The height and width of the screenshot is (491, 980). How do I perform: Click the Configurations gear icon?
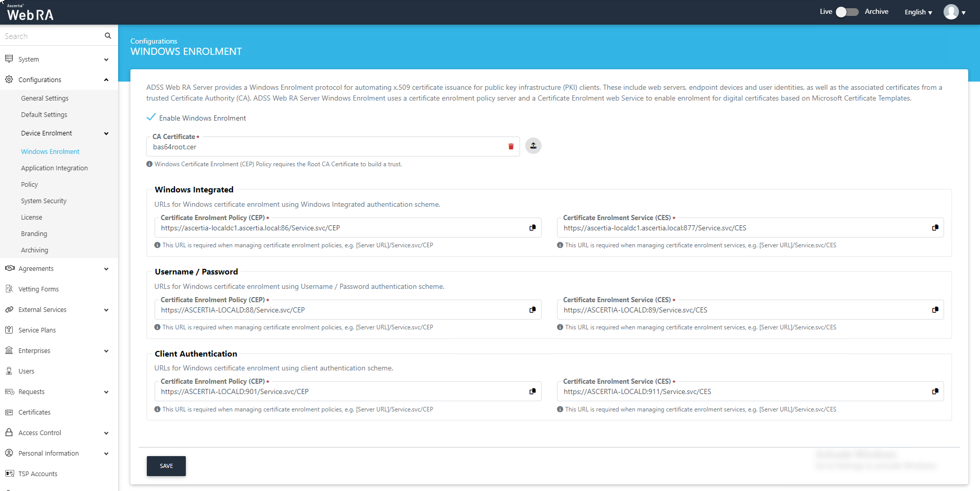tap(9, 80)
